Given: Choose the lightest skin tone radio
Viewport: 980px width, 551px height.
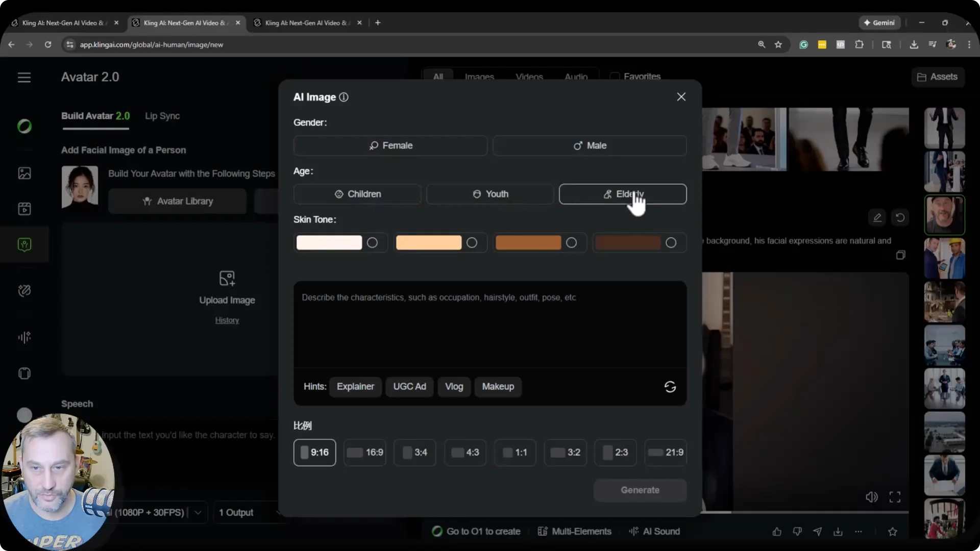Looking at the screenshot, I should 372,243.
